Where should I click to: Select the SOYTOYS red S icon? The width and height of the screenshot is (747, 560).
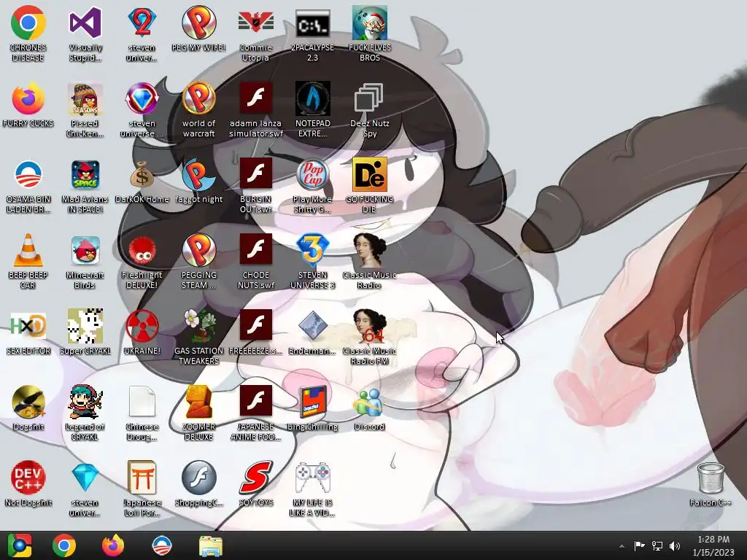tap(256, 477)
